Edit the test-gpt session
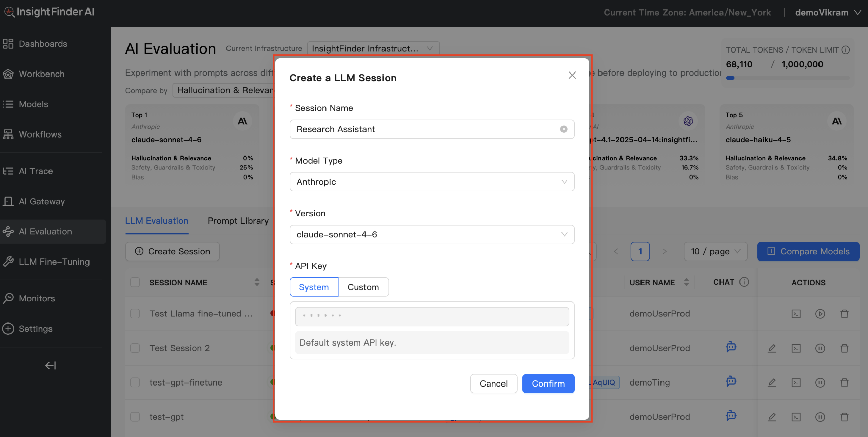This screenshot has height=437, width=868. tap(772, 417)
